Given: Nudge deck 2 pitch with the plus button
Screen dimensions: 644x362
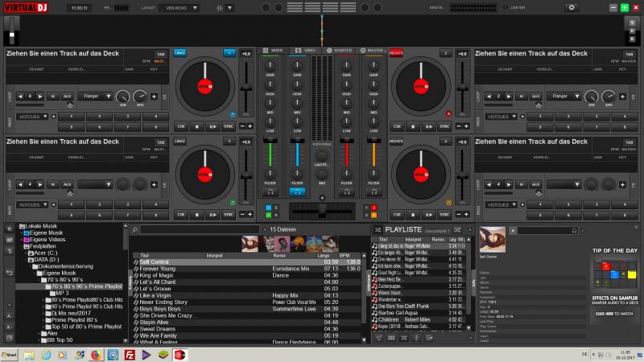Looking at the screenshot, I should 466,126.
